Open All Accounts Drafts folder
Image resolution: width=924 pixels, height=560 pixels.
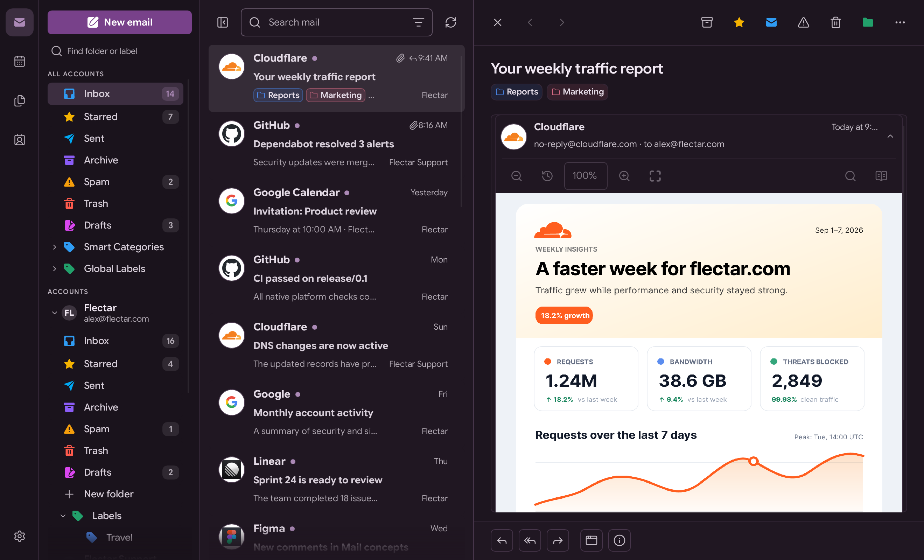[x=115, y=225]
